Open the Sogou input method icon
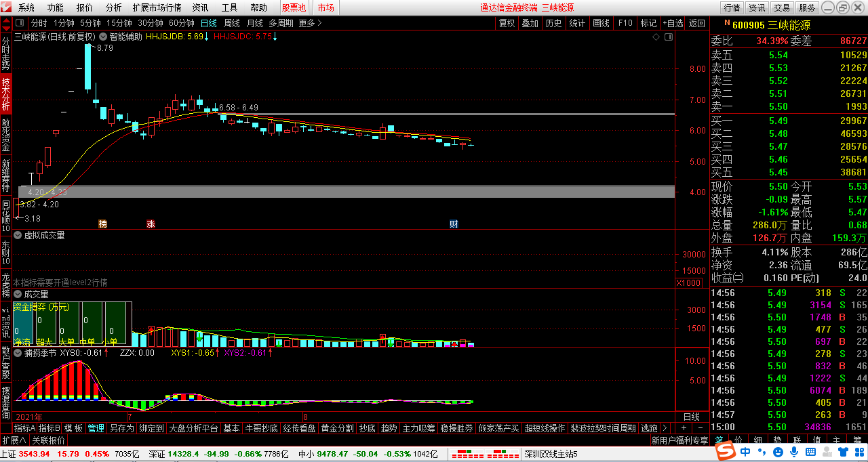Screen dimensions: 868x462 tap(726, 452)
